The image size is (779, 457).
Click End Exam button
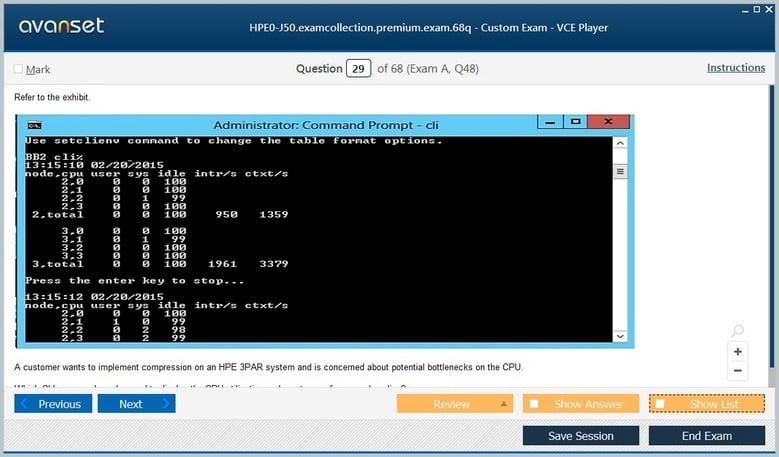pyautogui.click(x=707, y=436)
